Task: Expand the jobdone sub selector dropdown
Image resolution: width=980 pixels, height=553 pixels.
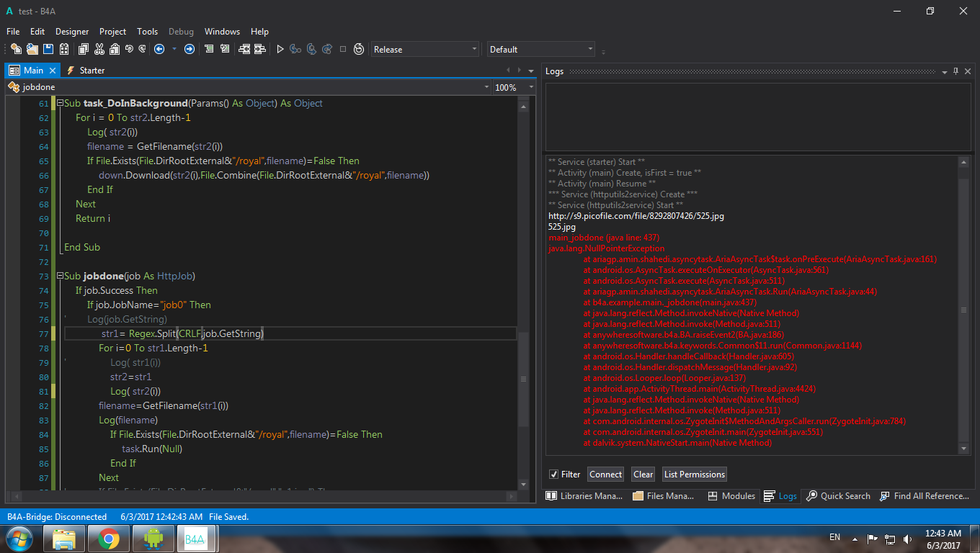Action: pos(486,87)
